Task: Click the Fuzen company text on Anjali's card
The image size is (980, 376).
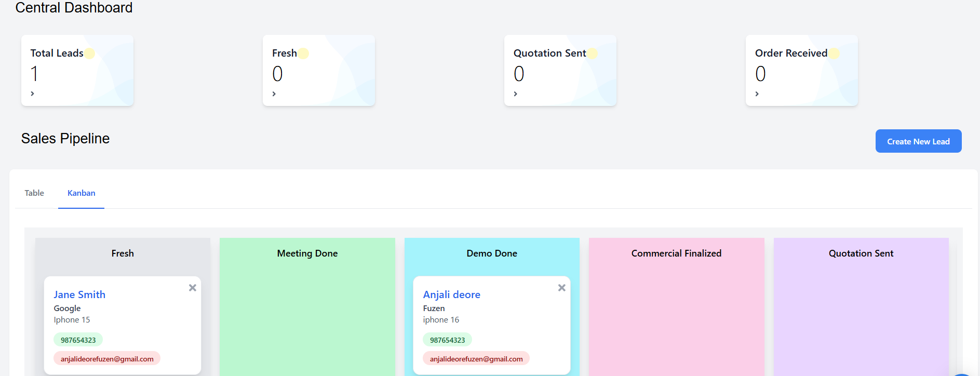Action: [434, 308]
